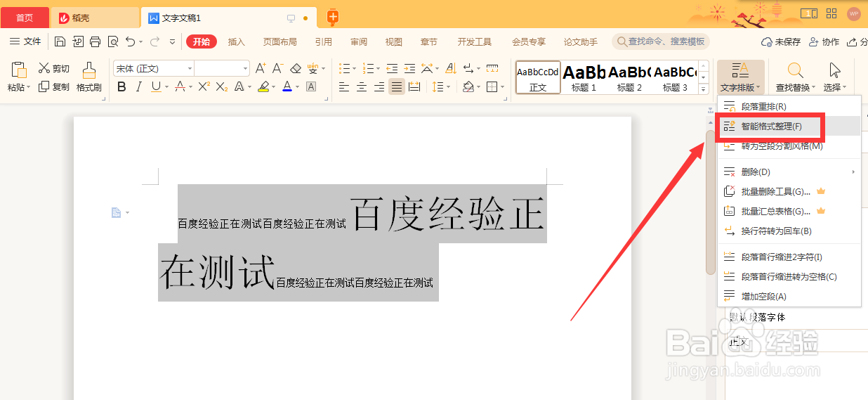The height and width of the screenshot is (400, 868).
Task: Toggle Bold formatting
Action: [x=121, y=87]
